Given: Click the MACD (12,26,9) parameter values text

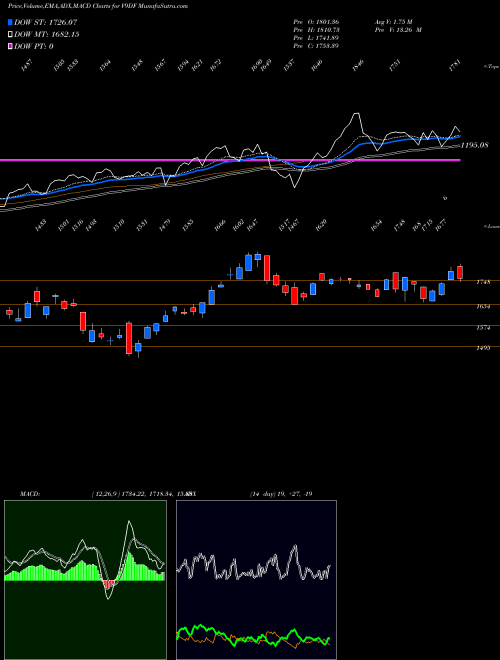Looking at the screenshot, I should 143,494.
